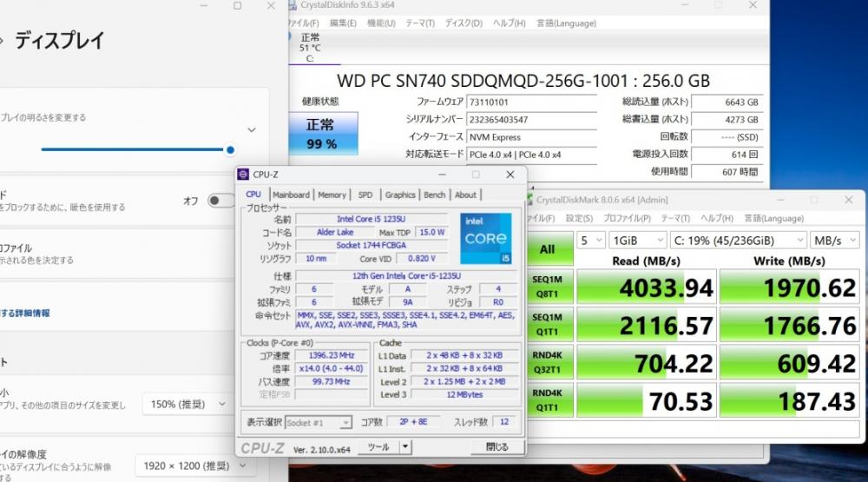Image resolution: width=868 pixels, height=482 pixels.
Task: Click the total host writes value 4273 GB
Action: (x=727, y=120)
